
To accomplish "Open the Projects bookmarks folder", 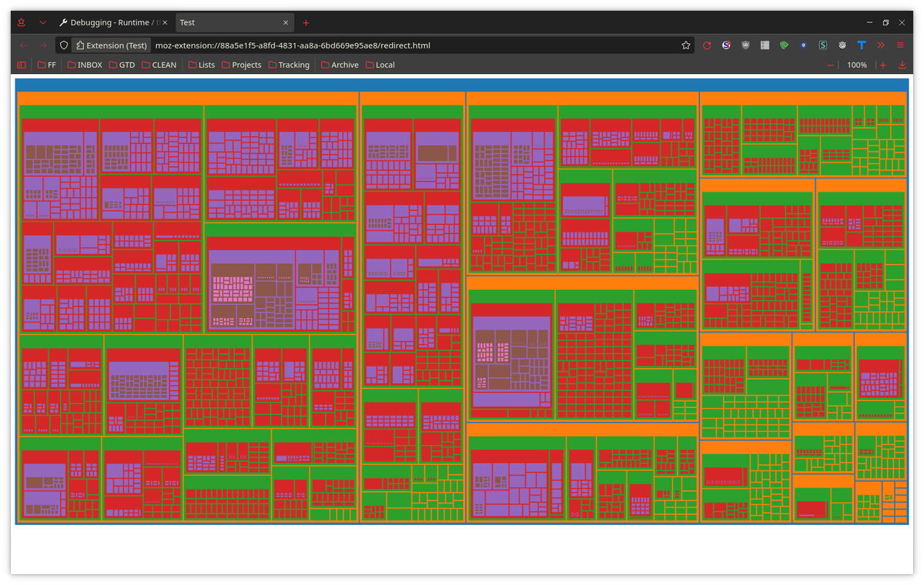I will tap(242, 65).
